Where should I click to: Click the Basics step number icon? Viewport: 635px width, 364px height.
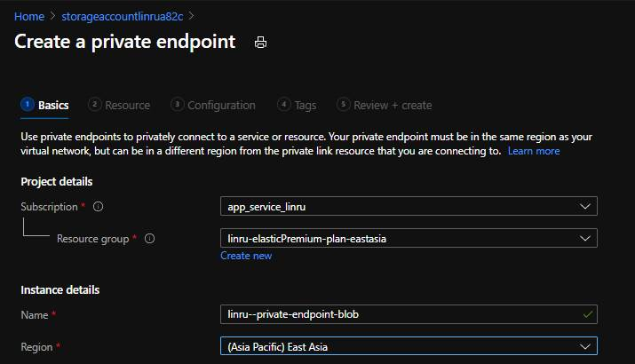point(28,105)
